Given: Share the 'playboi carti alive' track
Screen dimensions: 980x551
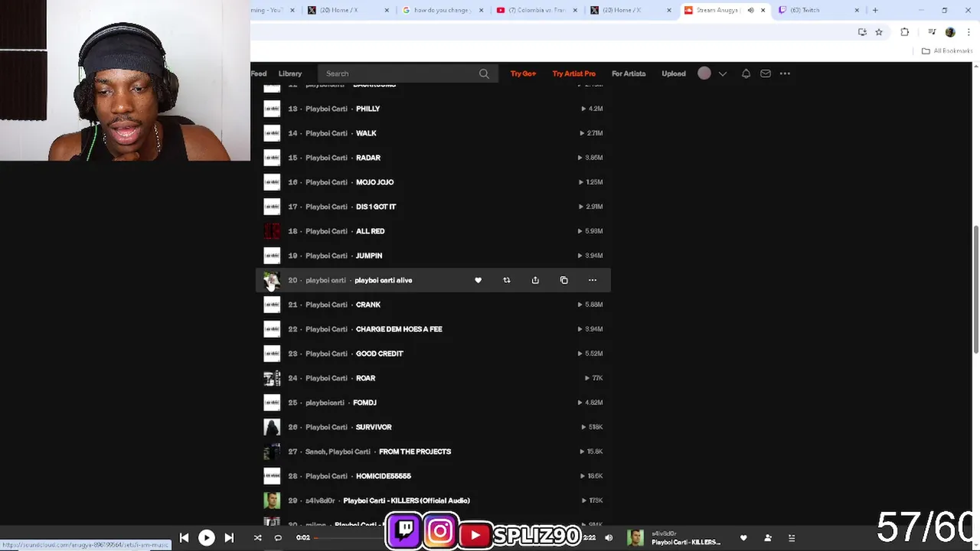Looking at the screenshot, I should pyautogui.click(x=535, y=280).
